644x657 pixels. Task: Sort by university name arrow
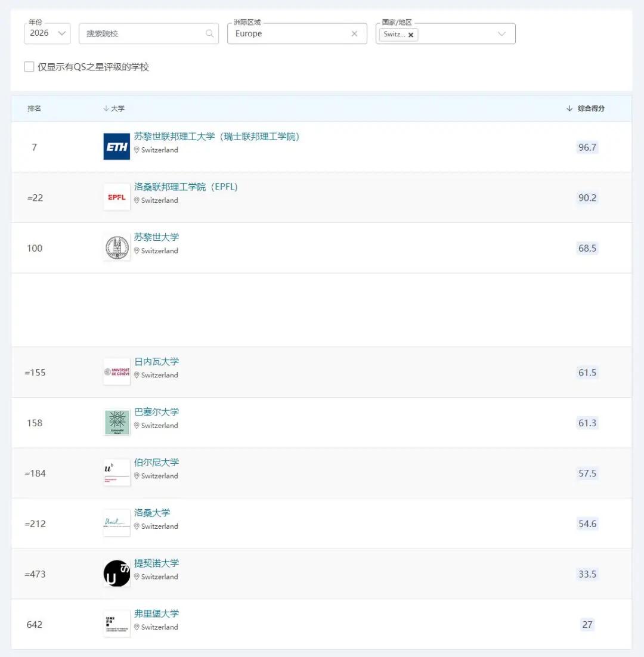106,109
